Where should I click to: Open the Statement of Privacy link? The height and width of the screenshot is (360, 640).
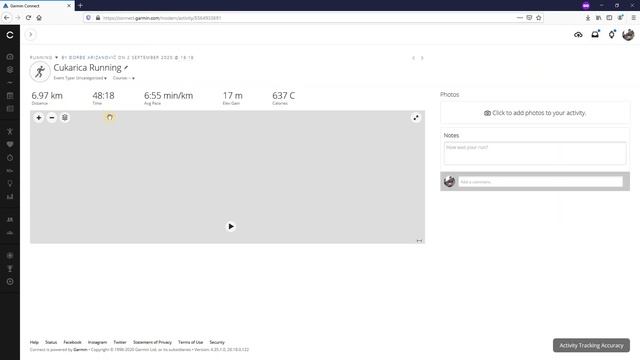tap(152, 342)
